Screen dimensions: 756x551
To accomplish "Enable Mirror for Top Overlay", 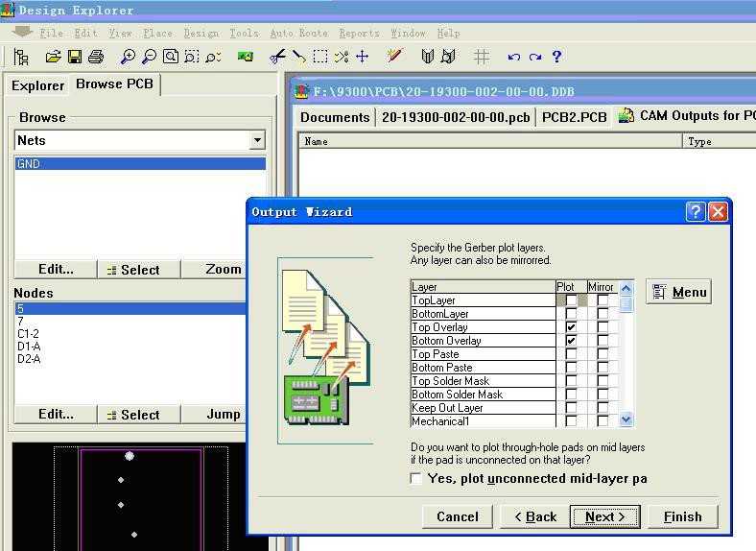I will (602, 327).
